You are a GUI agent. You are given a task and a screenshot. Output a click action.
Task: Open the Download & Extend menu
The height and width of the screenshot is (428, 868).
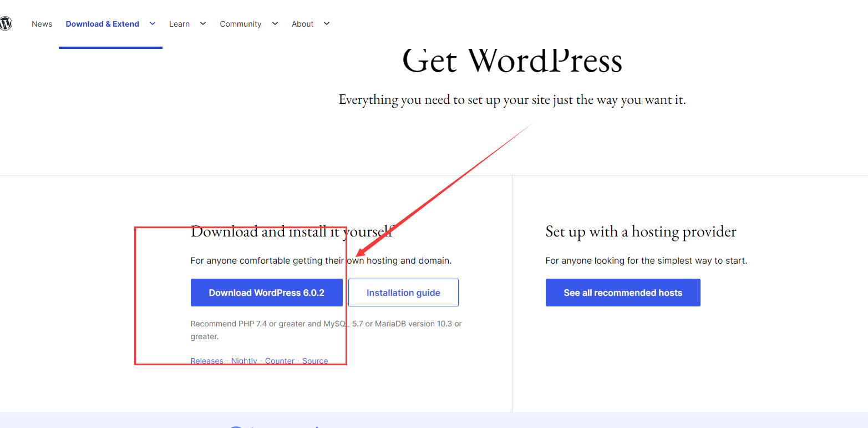point(102,24)
